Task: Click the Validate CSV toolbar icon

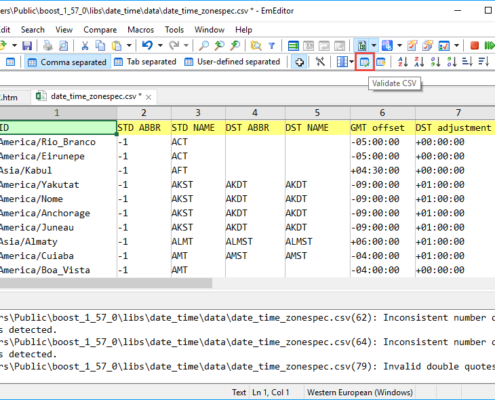Action: (365, 62)
